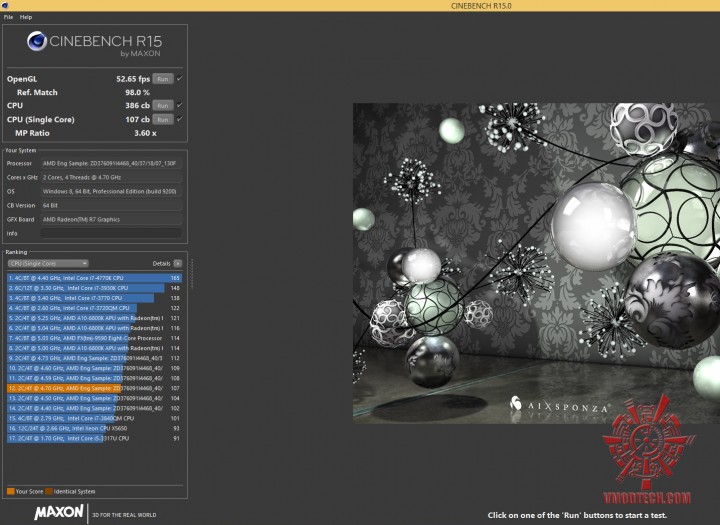Toggle the CPU test checkbox
The width and height of the screenshot is (720, 525).
(x=180, y=105)
